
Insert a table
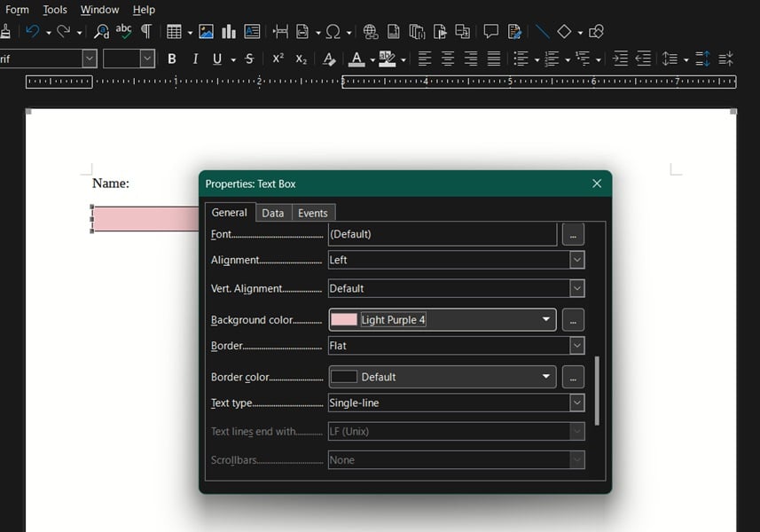[x=174, y=32]
